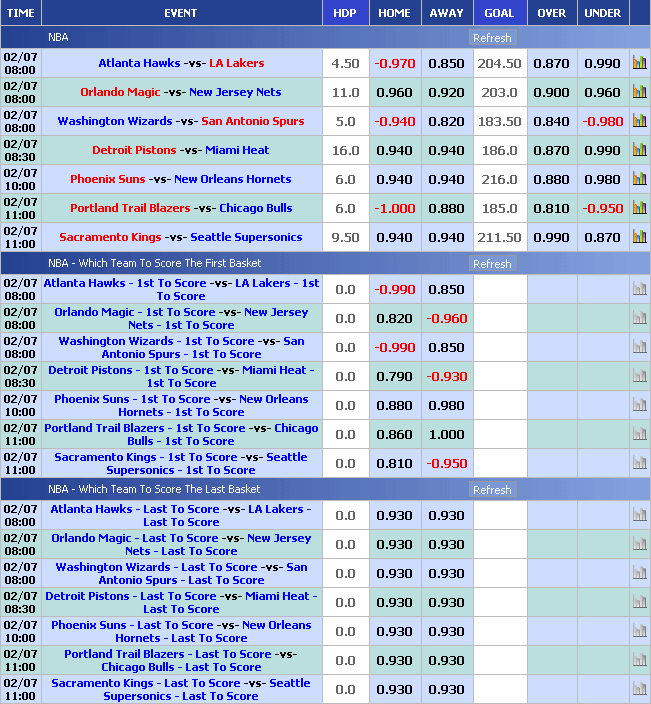Pick under odds -0.950 for Trail Blazers vs Bulls

pos(602,208)
